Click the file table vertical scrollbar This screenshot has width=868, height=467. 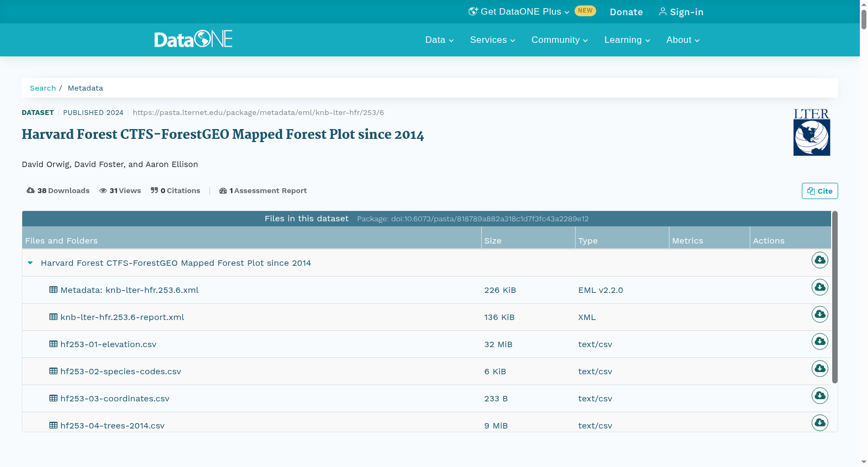click(835, 297)
